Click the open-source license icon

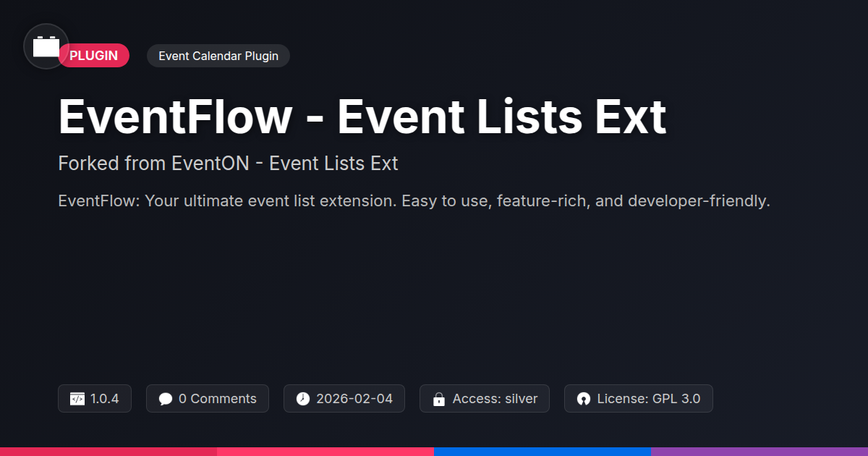[584, 399]
